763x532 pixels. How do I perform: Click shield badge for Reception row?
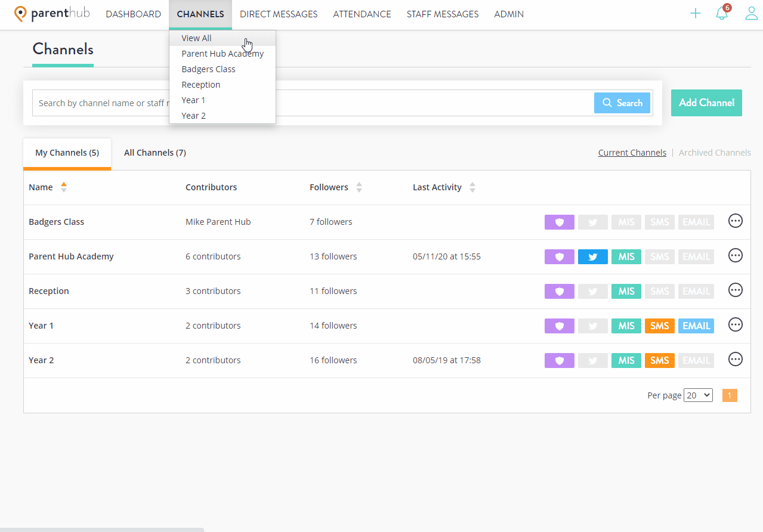(560, 291)
